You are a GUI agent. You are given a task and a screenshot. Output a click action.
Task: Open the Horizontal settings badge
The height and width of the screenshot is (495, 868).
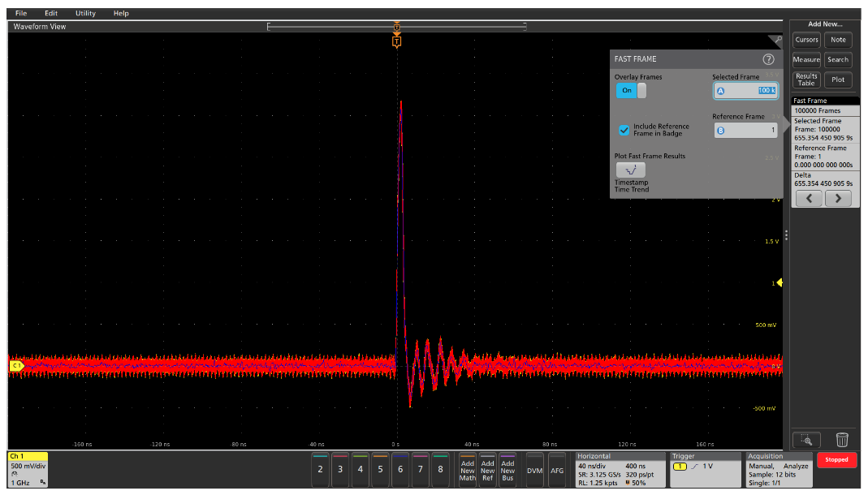620,470
